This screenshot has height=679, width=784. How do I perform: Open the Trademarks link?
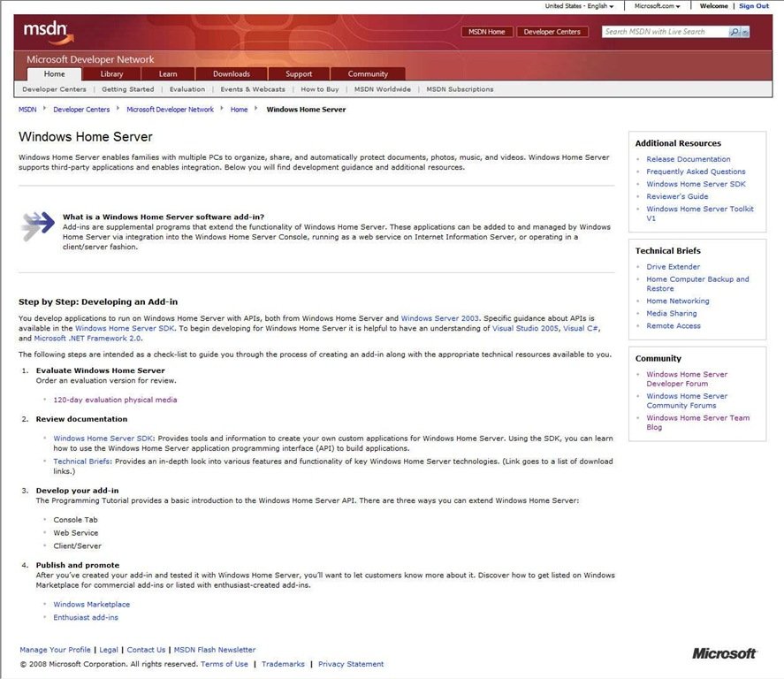(x=283, y=665)
